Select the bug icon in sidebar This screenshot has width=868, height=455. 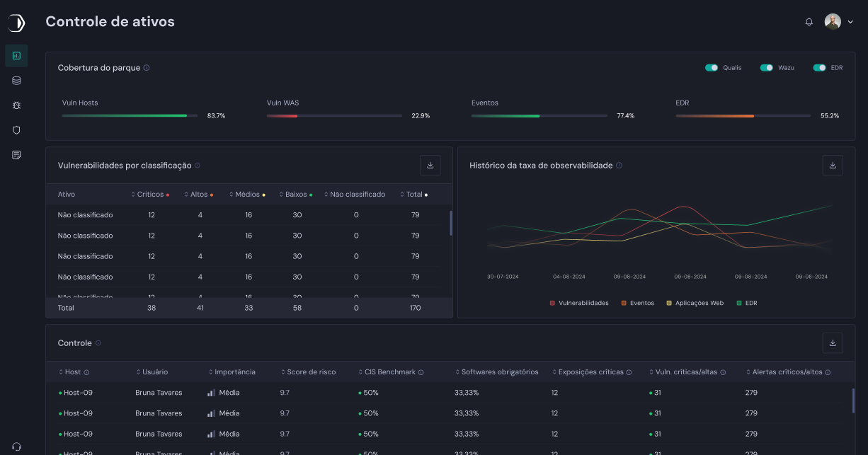click(x=16, y=105)
